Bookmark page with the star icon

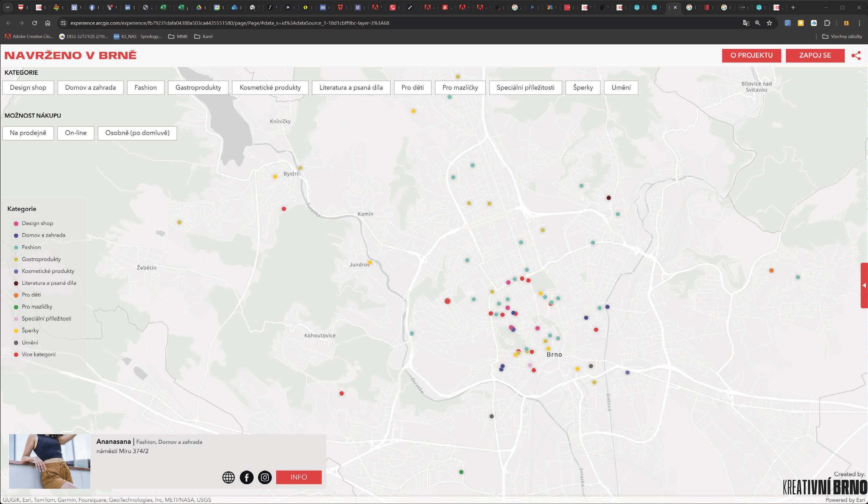769,23
